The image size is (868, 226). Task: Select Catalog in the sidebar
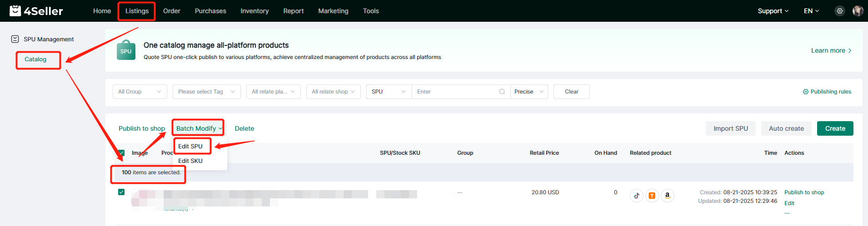[x=35, y=59]
